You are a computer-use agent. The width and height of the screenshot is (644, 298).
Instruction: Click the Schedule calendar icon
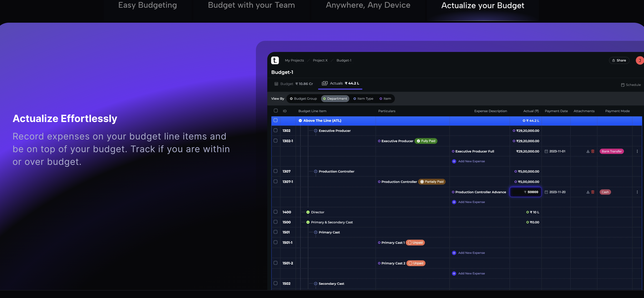click(x=623, y=85)
